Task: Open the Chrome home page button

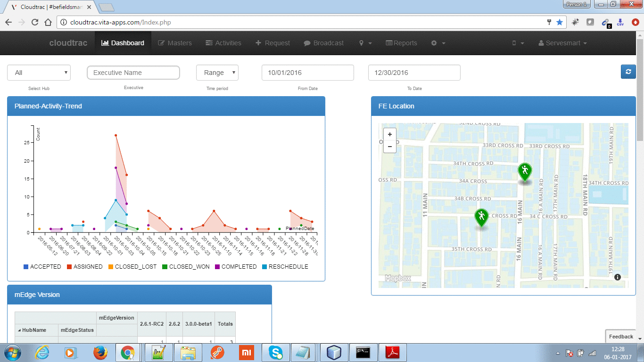Action: coord(48,22)
